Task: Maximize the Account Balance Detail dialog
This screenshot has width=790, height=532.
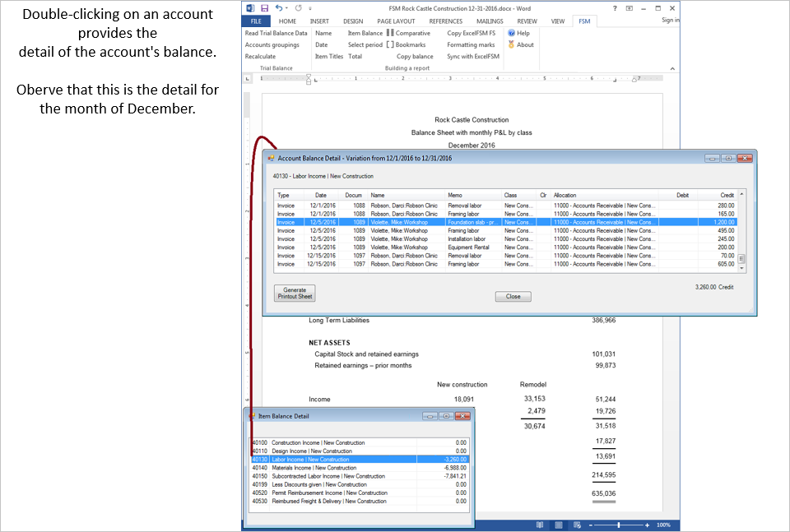Action: (x=728, y=158)
